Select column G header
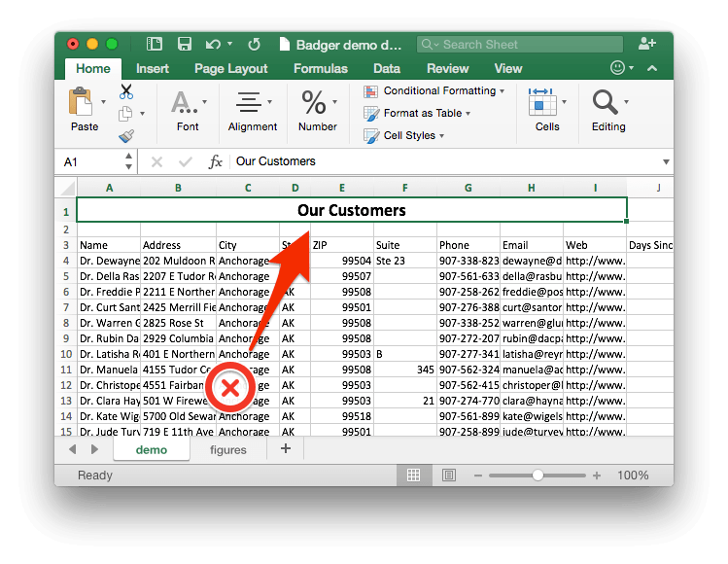 pos(468,188)
